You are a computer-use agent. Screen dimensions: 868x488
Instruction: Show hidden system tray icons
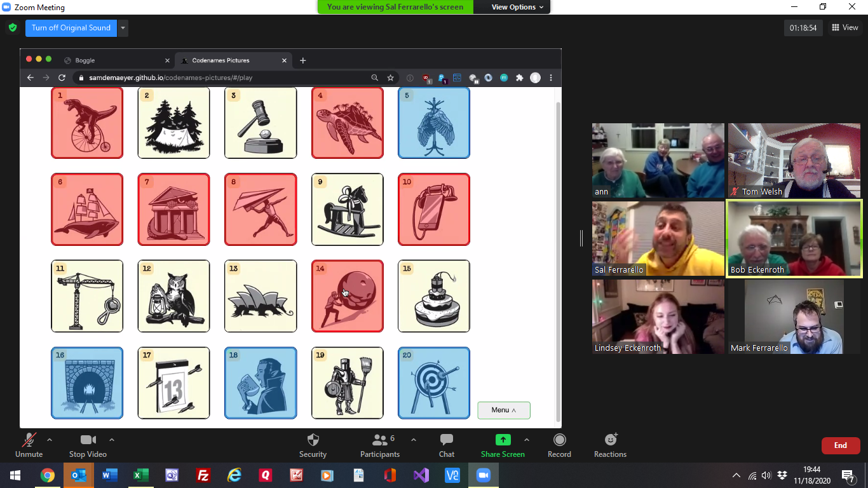(x=736, y=475)
